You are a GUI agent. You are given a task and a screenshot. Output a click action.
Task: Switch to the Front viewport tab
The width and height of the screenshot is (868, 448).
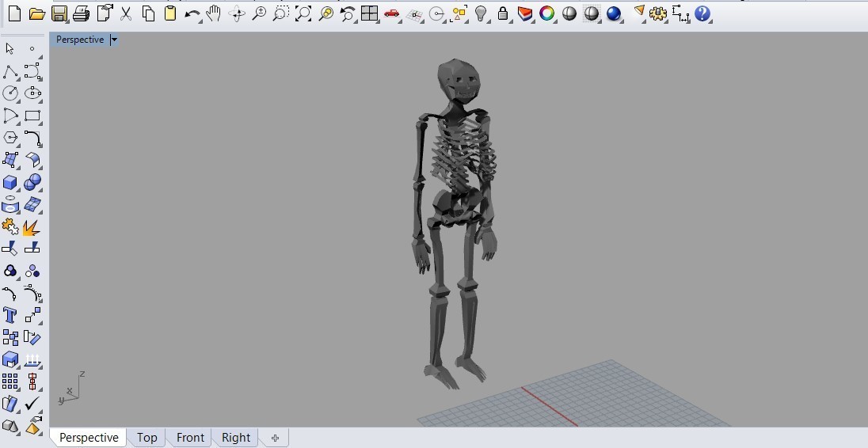190,438
